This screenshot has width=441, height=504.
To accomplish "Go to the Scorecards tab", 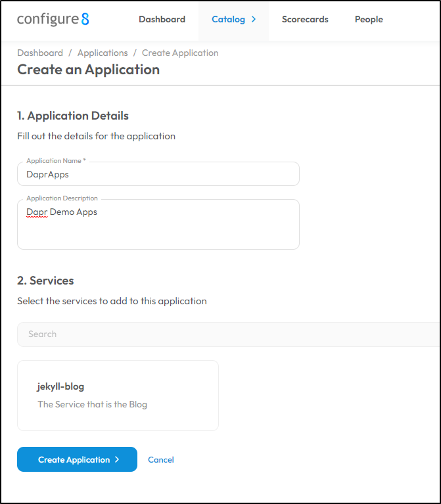I will [x=305, y=19].
